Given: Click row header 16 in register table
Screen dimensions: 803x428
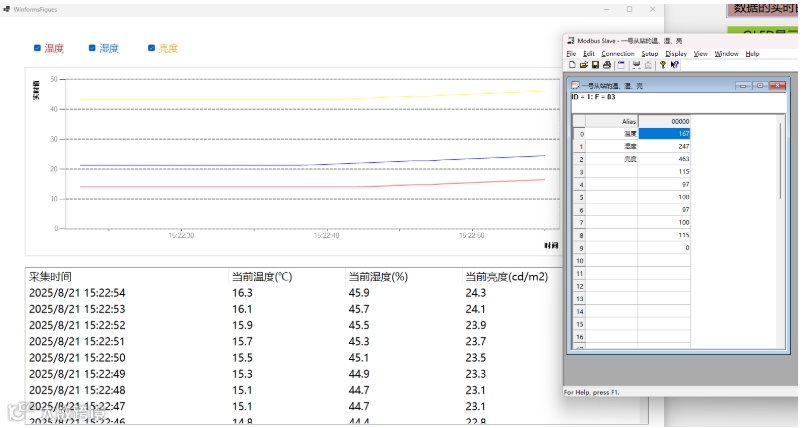Looking at the screenshot, I should (x=579, y=337).
